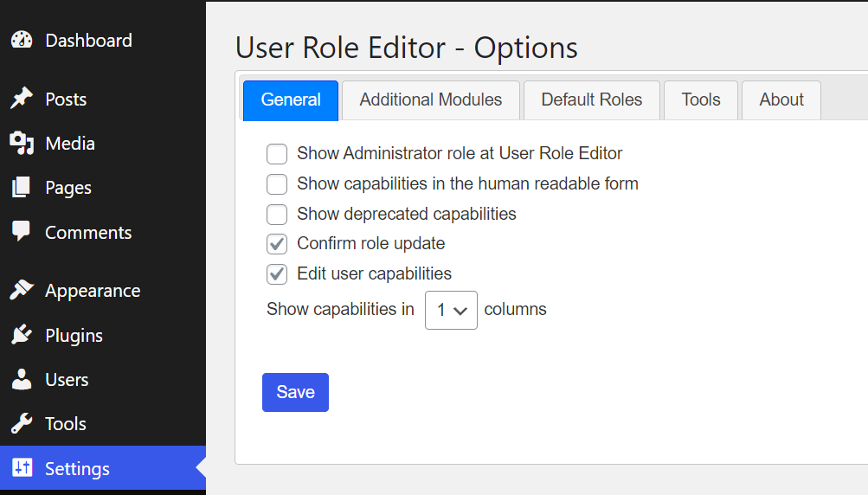Click the Tools wrench icon
Viewport: 868px width, 495px height.
click(x=22, y=423)
